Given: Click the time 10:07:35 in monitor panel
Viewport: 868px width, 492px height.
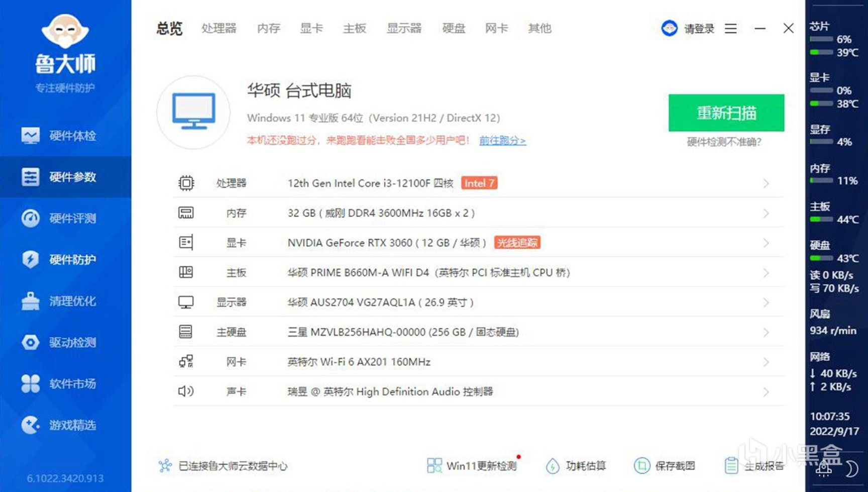Looking at the screenshot, I should (x=830, y=416).
